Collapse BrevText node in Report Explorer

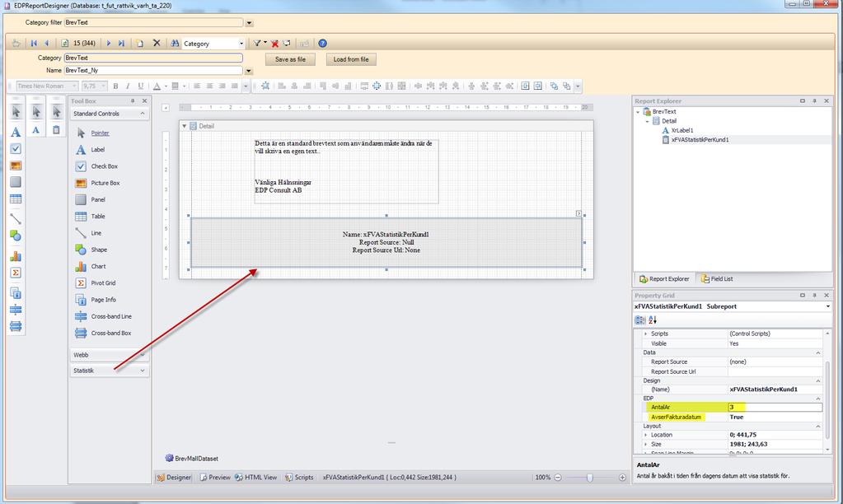tap(638, 112)
